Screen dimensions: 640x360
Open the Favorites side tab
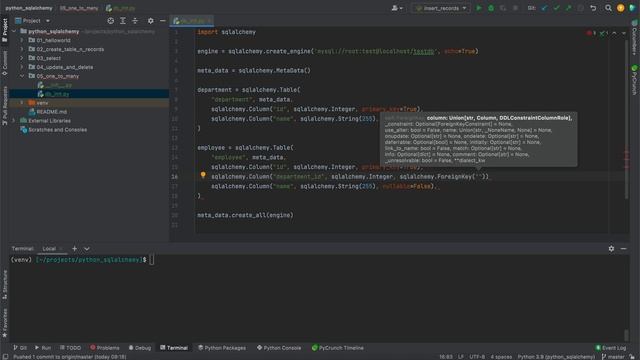tap(4, 322)
